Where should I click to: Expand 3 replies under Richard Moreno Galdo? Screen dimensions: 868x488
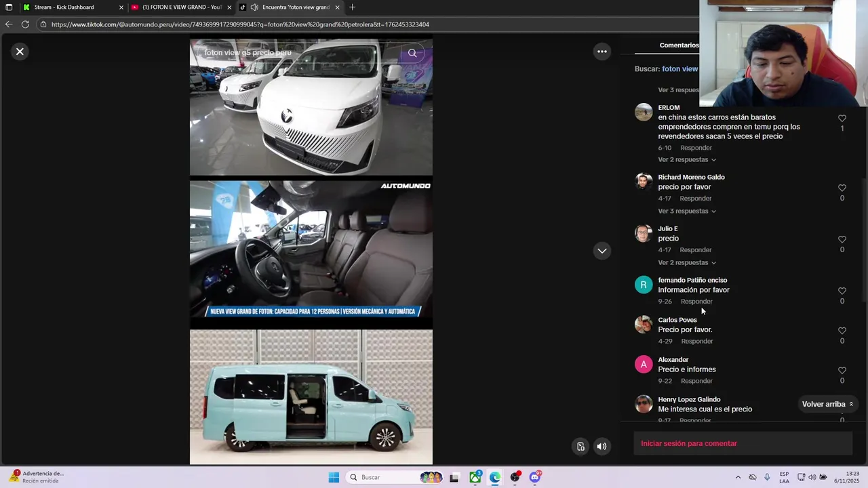click(x=687, y=211)
